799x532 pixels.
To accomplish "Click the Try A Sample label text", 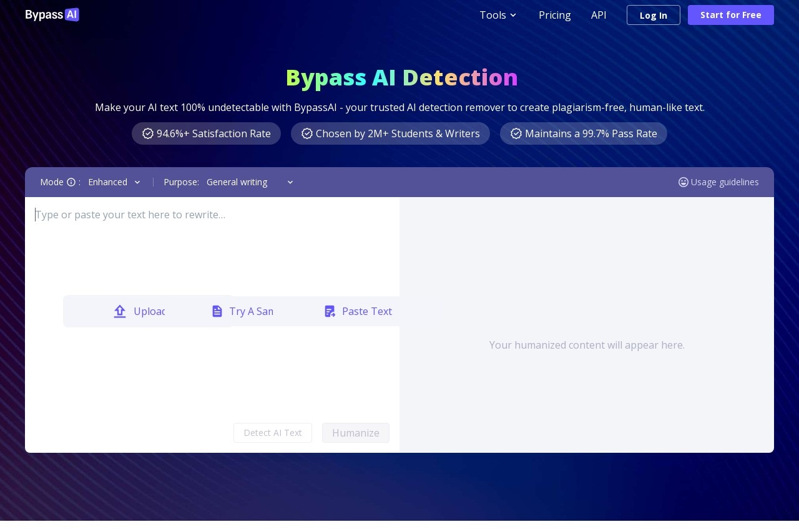I will tap(251, 311).
